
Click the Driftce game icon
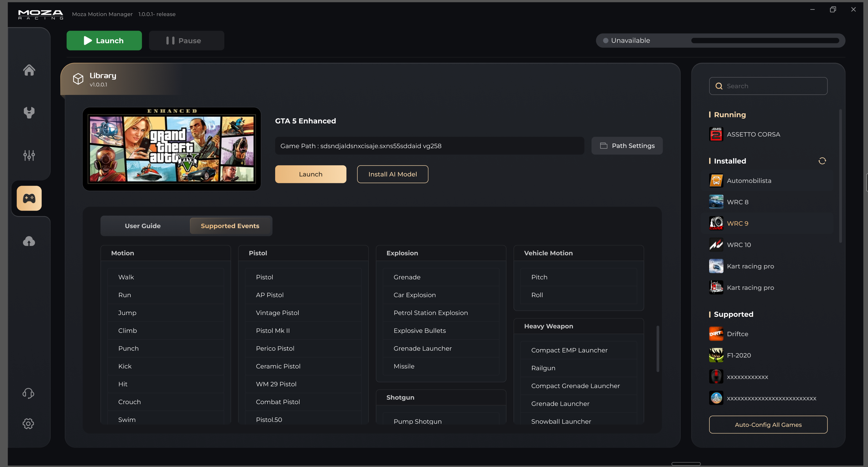pos(716,334)
